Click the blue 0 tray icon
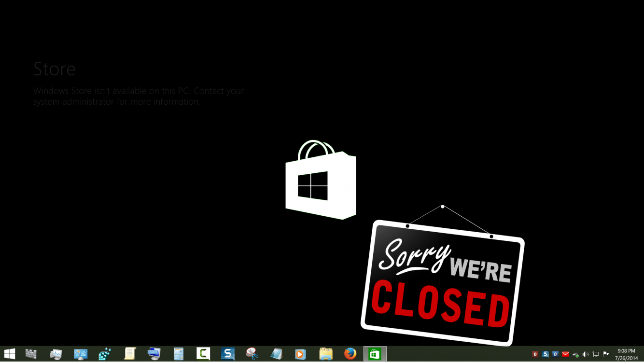 555,354
